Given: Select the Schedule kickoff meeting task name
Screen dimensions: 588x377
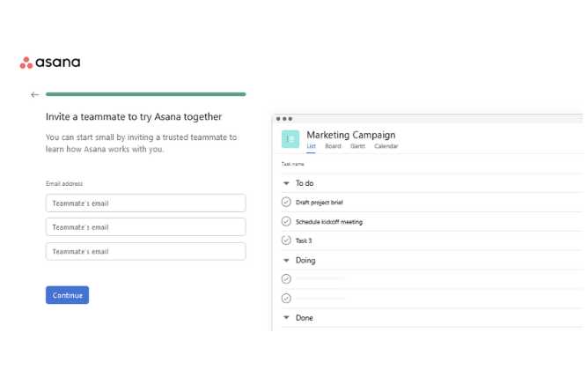Looking at the screenshot, I should [x=329, y=222].
